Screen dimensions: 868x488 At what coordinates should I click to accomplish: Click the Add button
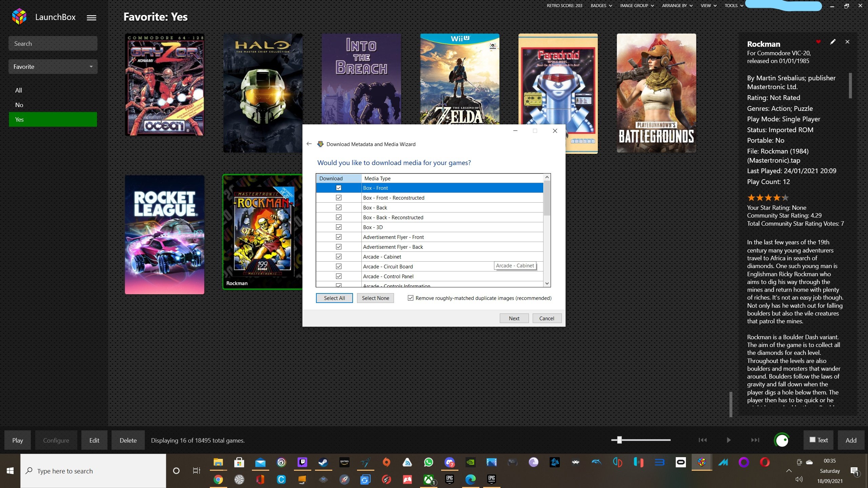pyautogui.click(x=851, y=440)
